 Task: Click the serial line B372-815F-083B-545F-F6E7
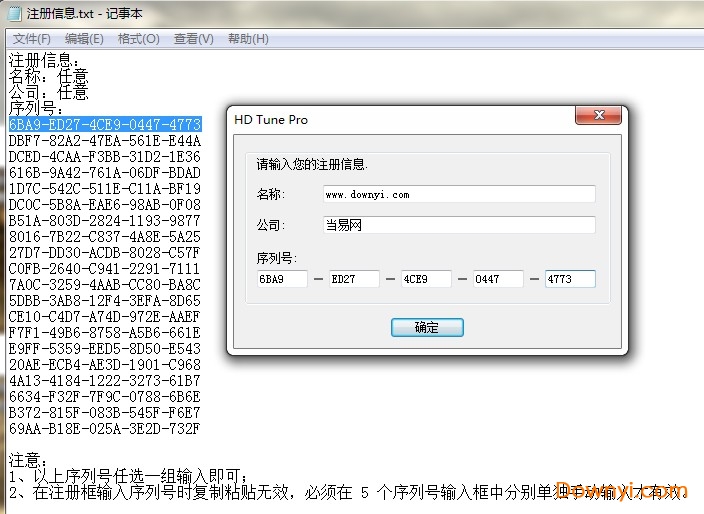click(x=105, y=413)
